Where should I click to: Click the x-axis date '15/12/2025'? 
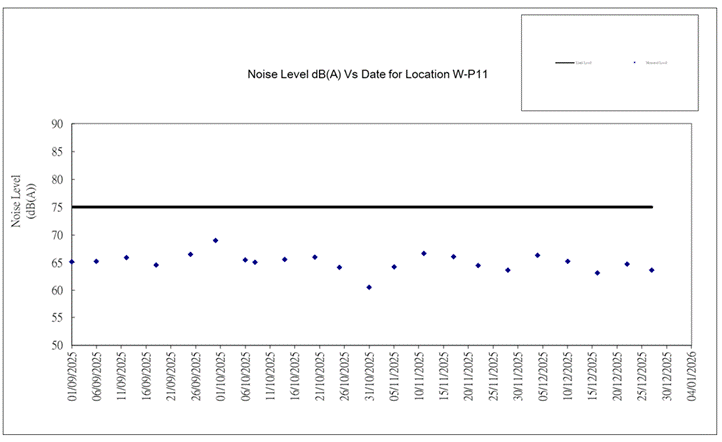593,376
